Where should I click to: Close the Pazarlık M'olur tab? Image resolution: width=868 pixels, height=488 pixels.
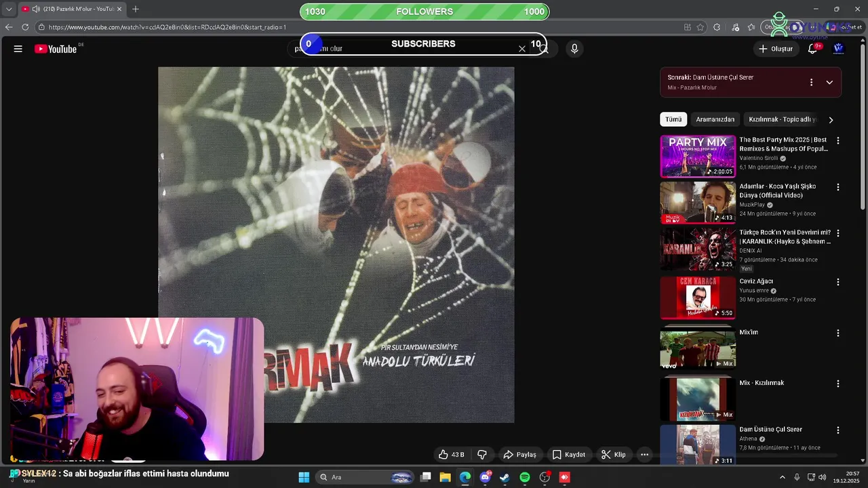[119, 9]
